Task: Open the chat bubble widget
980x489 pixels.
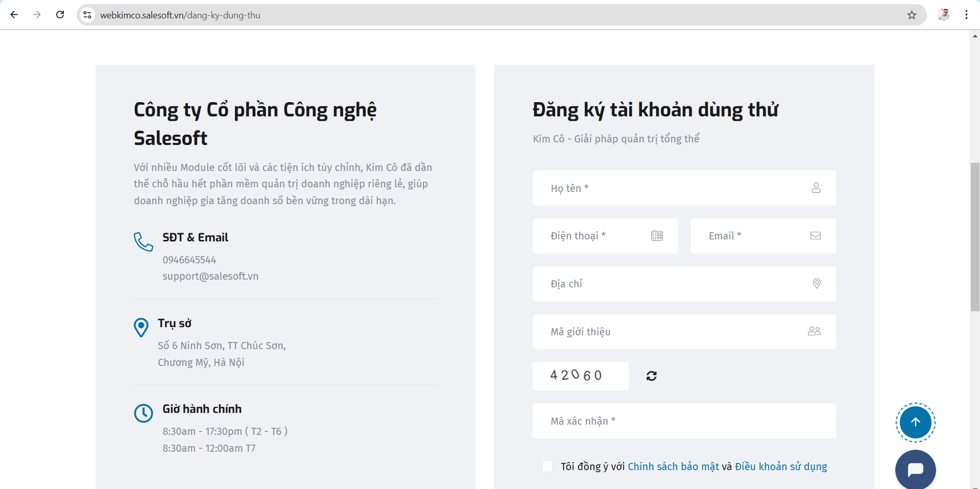Action: coord(916,470)
